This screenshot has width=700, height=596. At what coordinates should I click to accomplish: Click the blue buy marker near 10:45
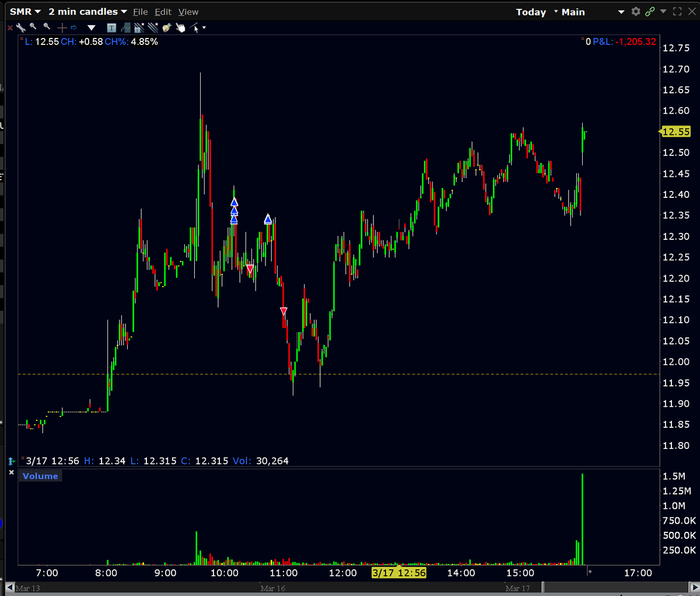pos(268,219)
